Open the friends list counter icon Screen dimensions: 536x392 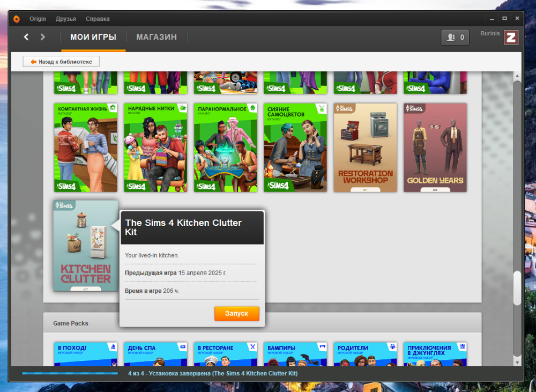coord(455,38)
